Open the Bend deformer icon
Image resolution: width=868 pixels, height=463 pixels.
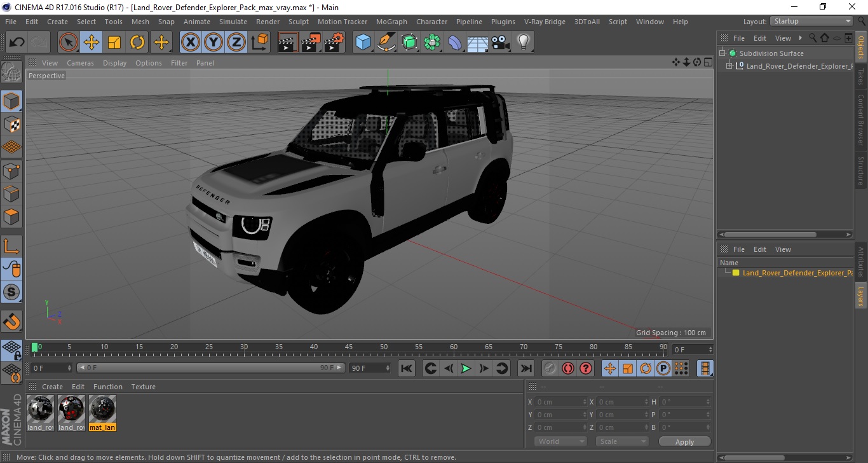(x=456, y=43)
